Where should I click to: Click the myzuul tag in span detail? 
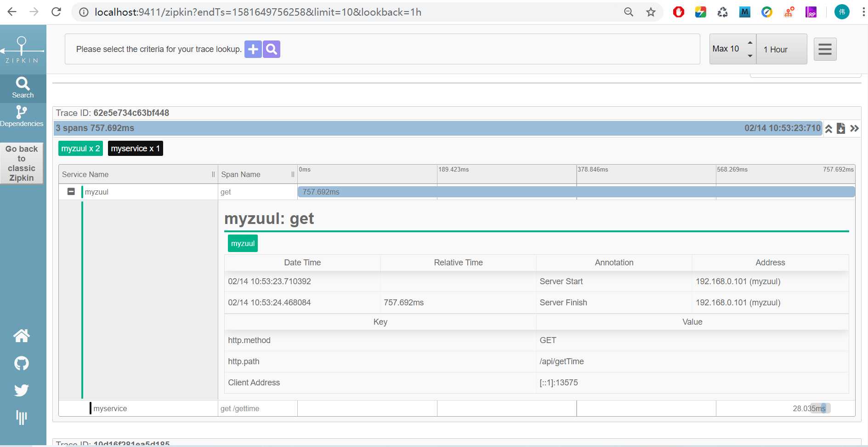[243, 243]
